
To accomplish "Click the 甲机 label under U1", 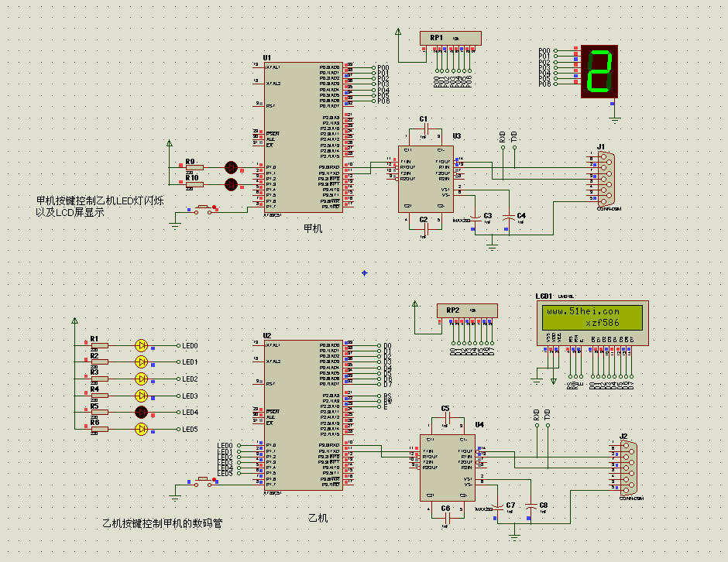I will 313,228.
